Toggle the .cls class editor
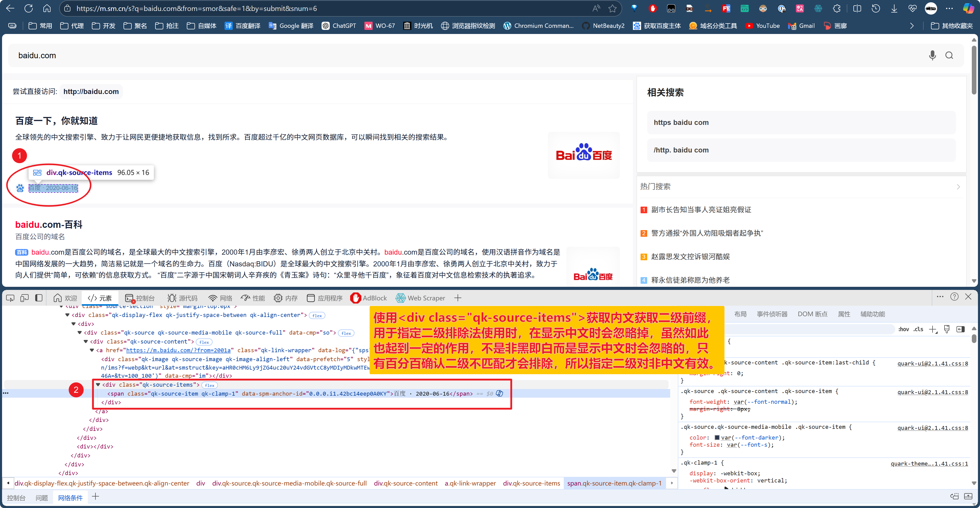The height and width of the screenshot is (508, 980). (918, 329)
